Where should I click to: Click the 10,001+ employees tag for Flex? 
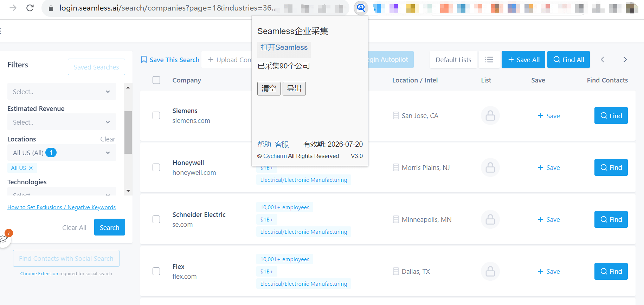(285, 259)
